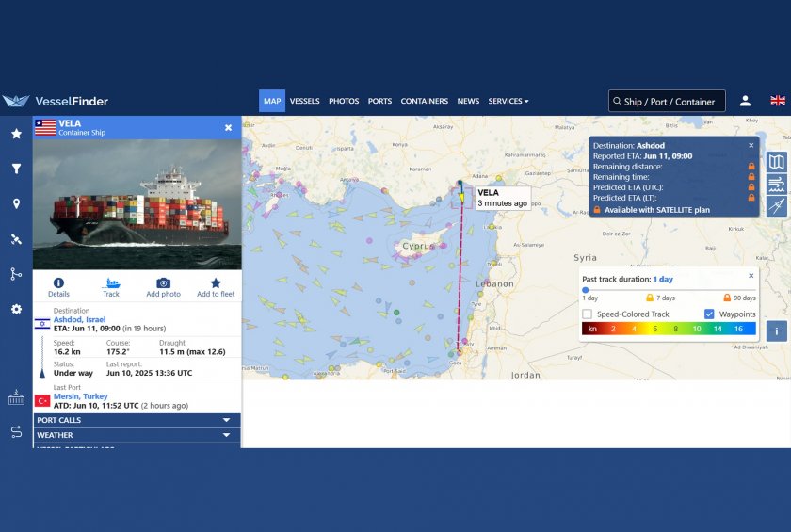Enable the Speed-Colored Track checkbox
This screenshot has width=791, height=532.
click(587, 314)
